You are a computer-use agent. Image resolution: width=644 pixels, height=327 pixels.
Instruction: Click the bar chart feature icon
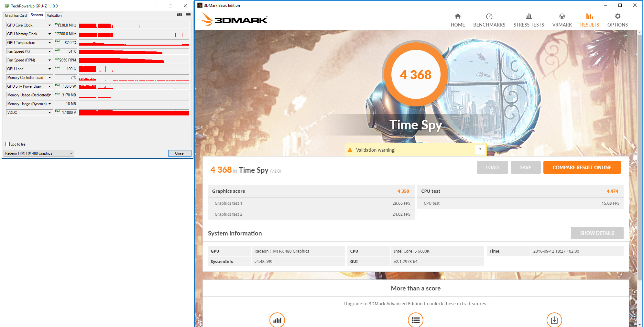coord(277,320)
